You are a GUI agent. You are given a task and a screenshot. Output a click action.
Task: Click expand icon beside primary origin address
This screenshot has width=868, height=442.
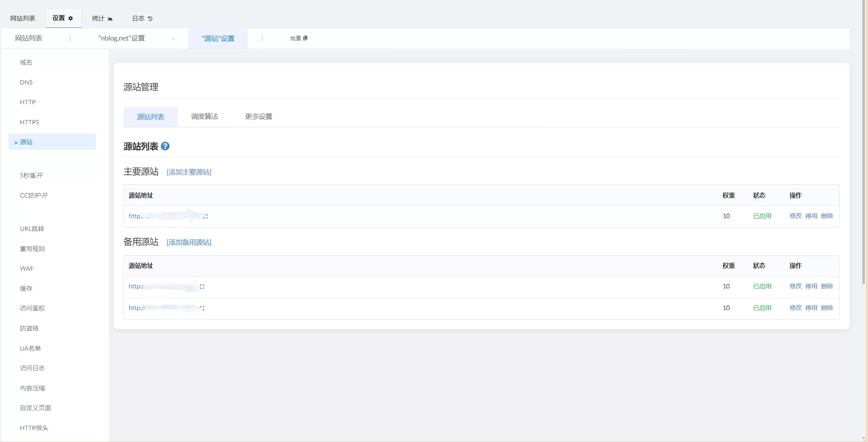point(205,217)
